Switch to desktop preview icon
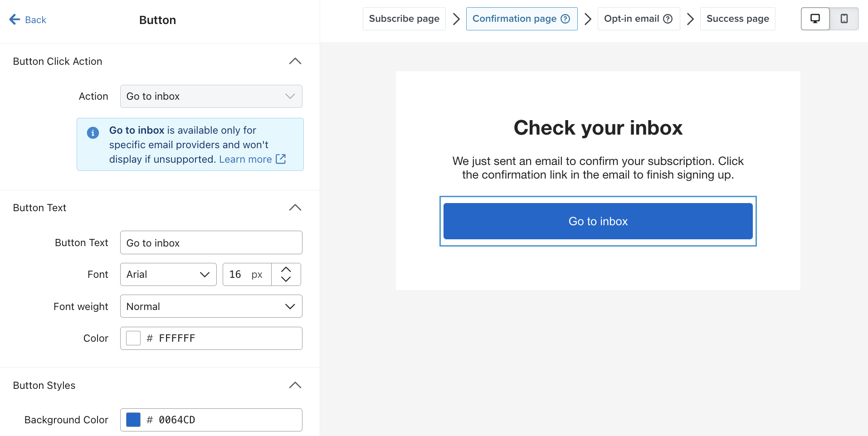This screenshot has width=868, height=436. 815,19
